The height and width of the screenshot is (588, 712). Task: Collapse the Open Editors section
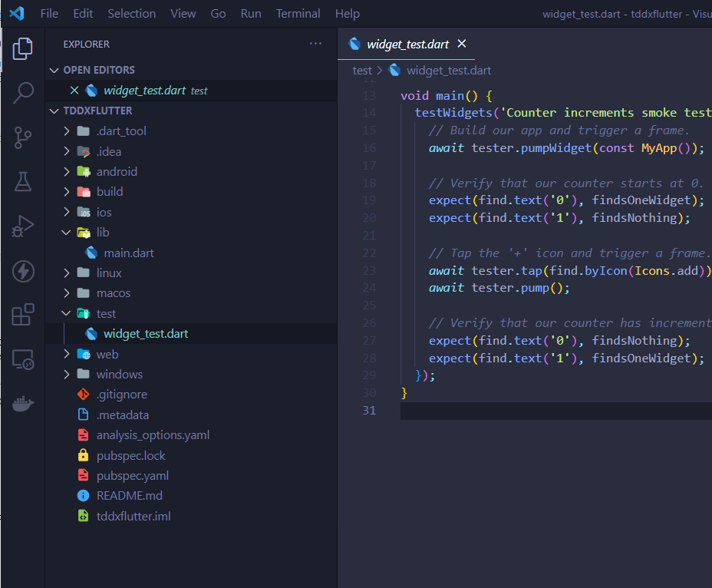coord(54,70)
